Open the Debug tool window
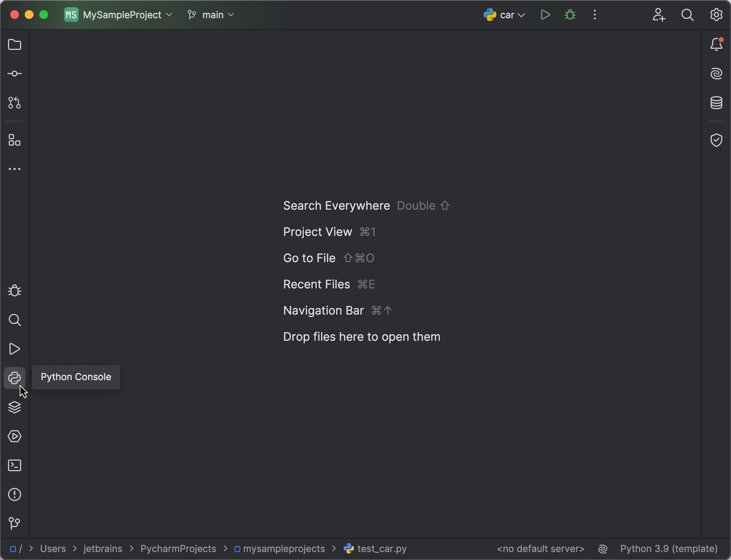This screenshot has width=731, height=560. [x=15, y=290]
